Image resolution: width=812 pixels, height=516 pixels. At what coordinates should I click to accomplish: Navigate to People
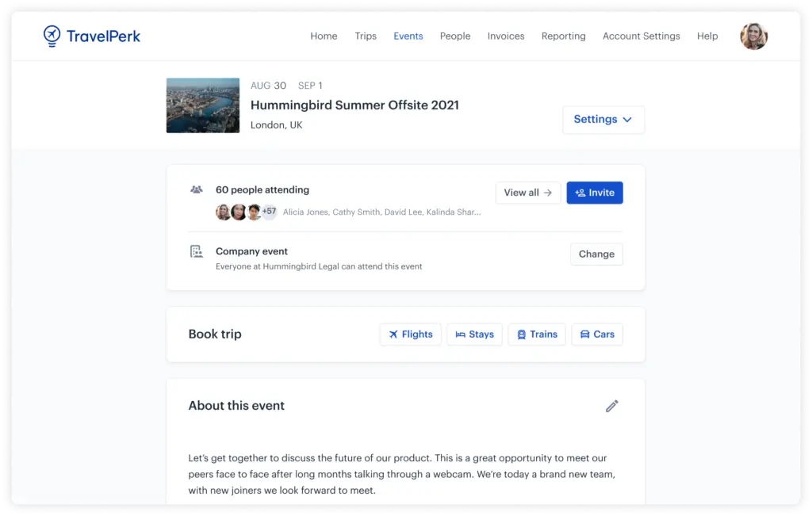coord(455,36)
